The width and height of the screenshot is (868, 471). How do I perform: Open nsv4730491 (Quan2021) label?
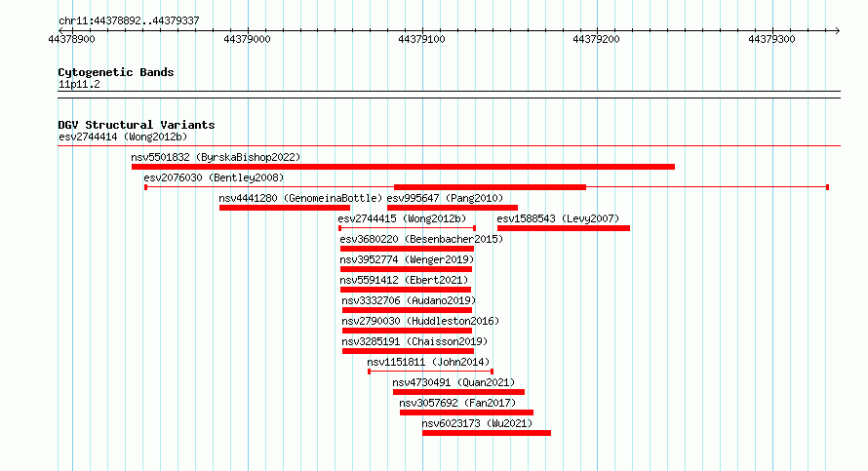pyautogui.click(x=454, y=382)
